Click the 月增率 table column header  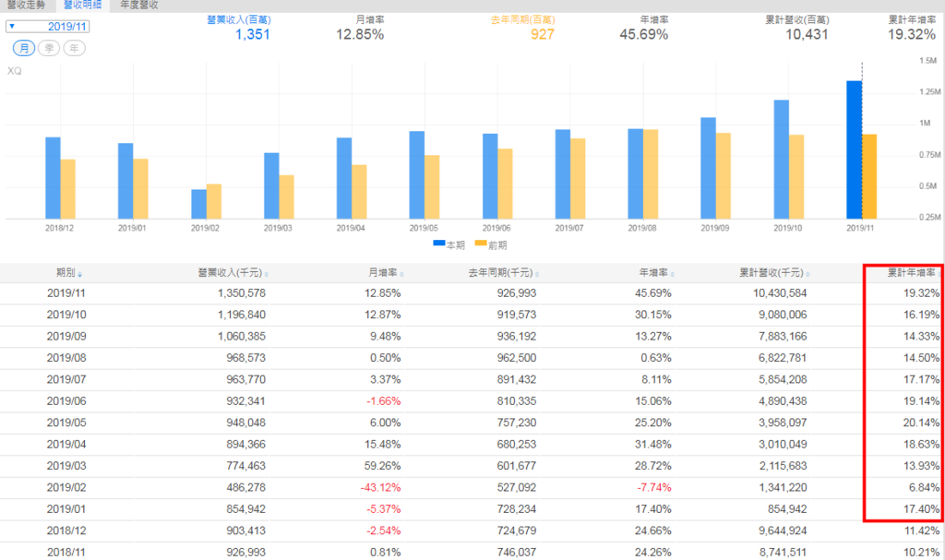[x=383, y=273]
